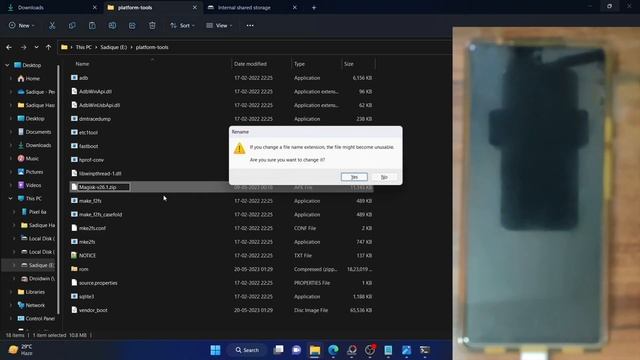Image resolution: width=640 pixels, height=360 pixels.
Task: Go forward with the right arrow
Action: point(23,47)
